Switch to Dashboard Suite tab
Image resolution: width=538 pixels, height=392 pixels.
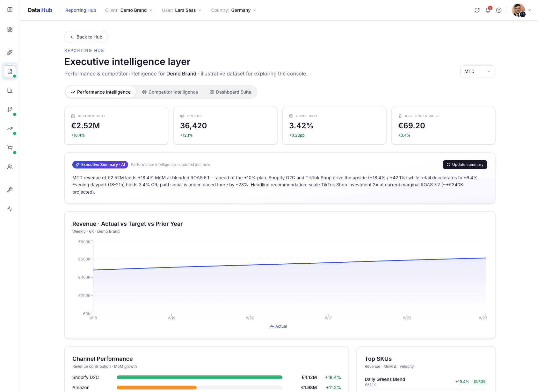coord(230,92)
